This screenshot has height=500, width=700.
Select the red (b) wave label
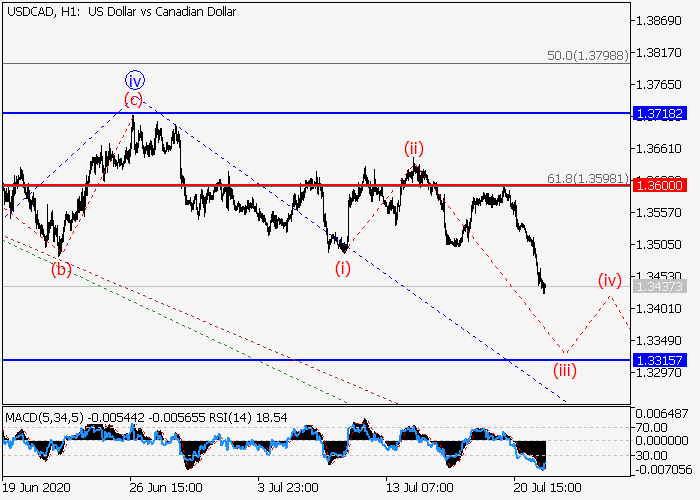(62, 268)
